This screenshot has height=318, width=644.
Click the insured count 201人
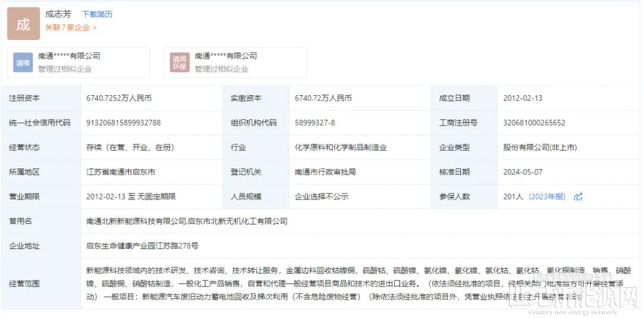pyautogui.click(x=513, y=197)
